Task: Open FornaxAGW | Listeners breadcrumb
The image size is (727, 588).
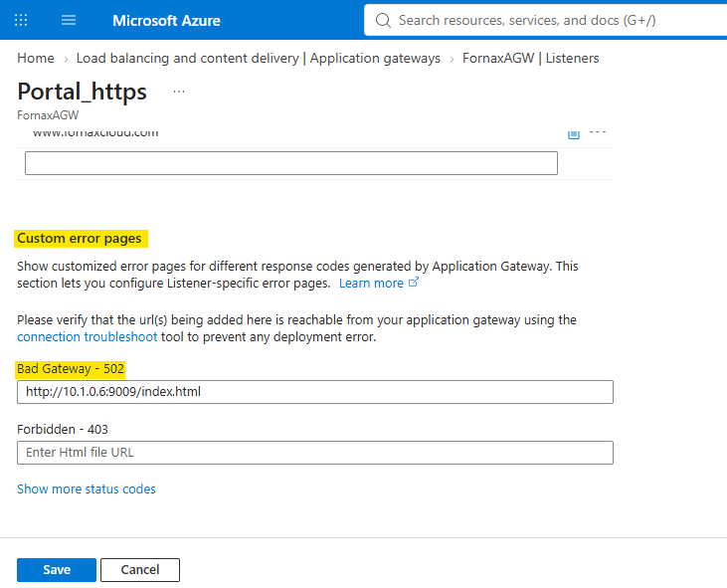Action: click(x=530, y=58)
